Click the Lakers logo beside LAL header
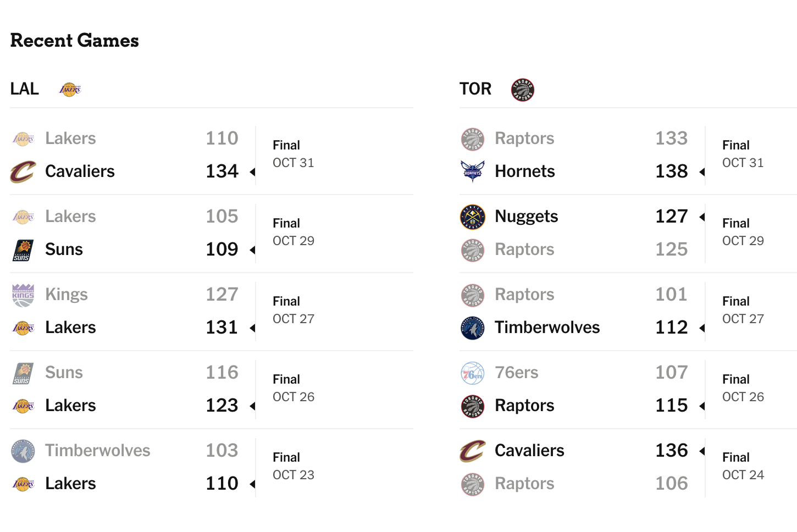The width and height of the screenshot is (797, 532). pyautogui.click(x=70, y=89)
